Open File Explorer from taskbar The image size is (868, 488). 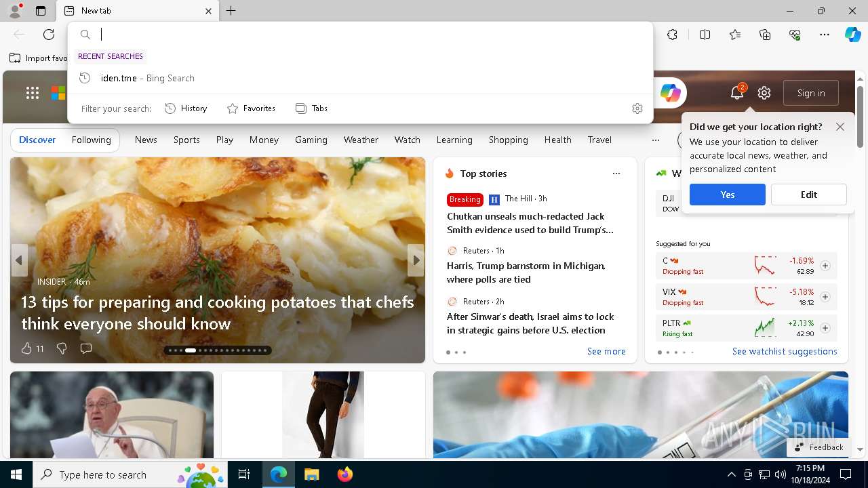point(311,474)
